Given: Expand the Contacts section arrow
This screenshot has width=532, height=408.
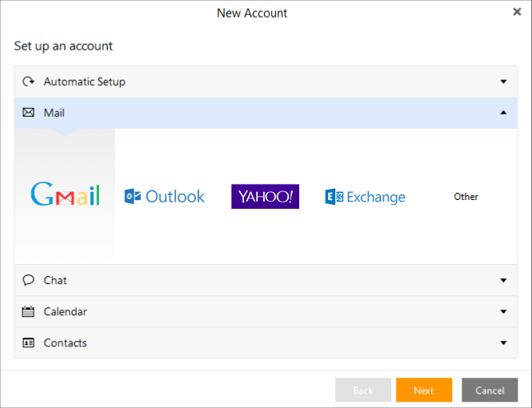Looking at the screenshot, I should [503, 342].
